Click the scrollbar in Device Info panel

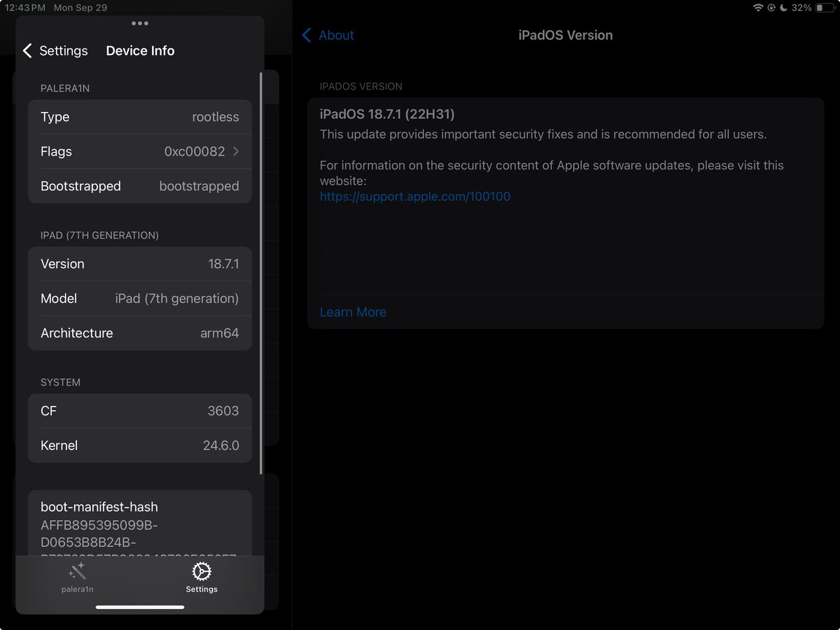261,273
